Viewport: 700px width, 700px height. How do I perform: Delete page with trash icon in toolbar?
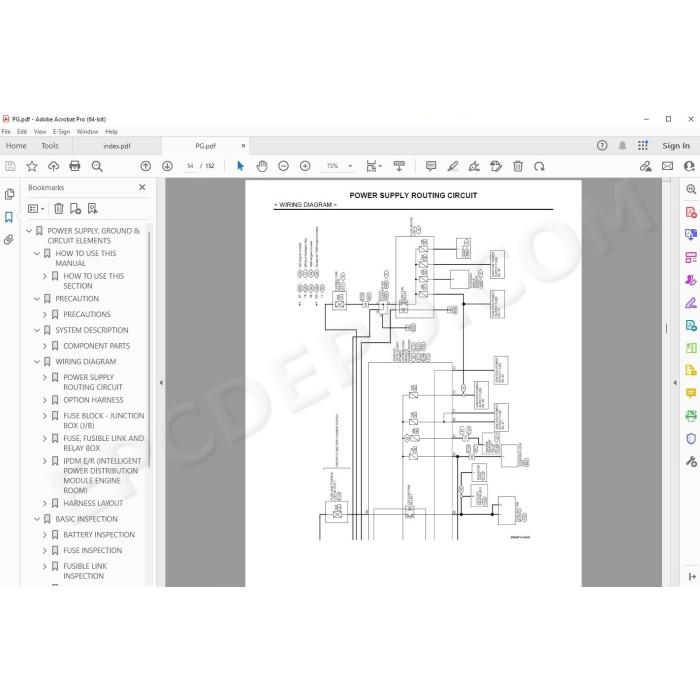tap(518, 166)
